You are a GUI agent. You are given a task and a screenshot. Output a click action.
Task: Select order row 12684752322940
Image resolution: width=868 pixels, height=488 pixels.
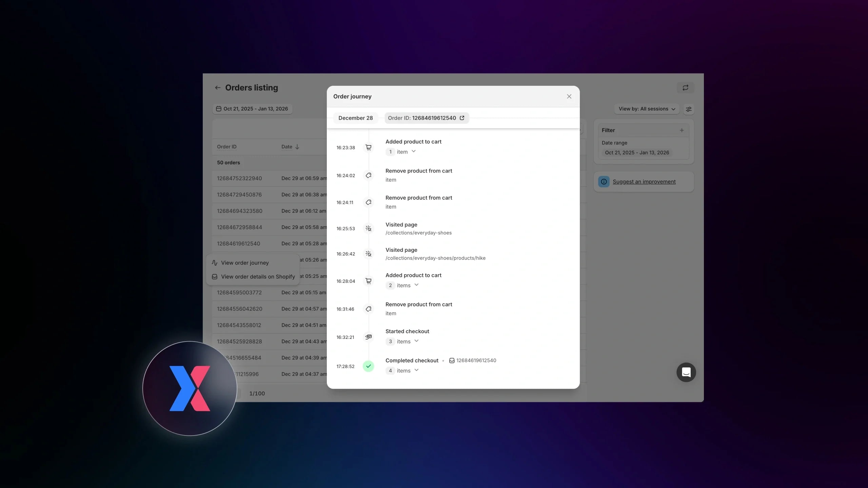pos(270,178)
